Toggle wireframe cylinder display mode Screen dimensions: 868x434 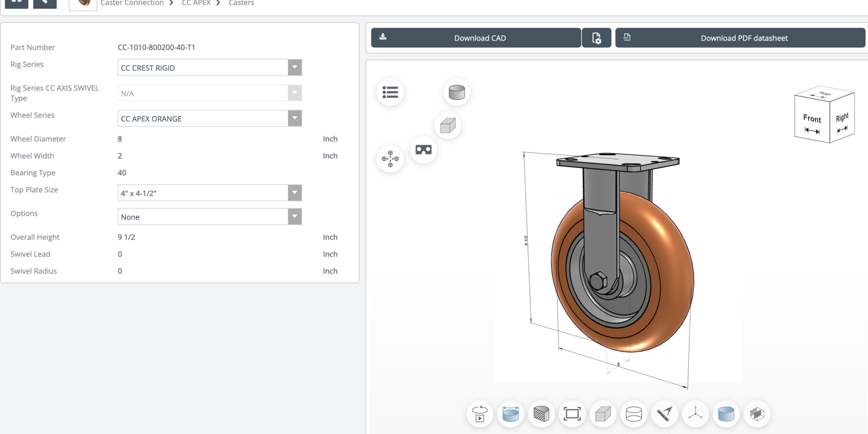click(x=633, y=414)
